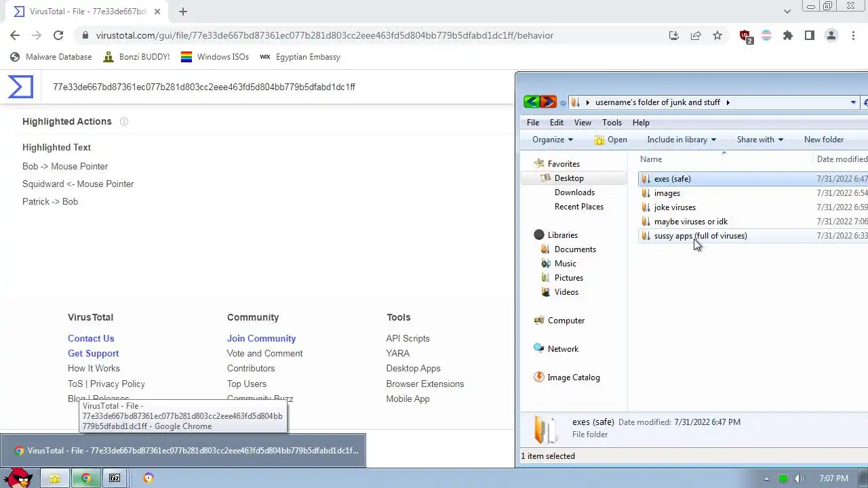Click the share page icon
868x488 pixels.
696,35
